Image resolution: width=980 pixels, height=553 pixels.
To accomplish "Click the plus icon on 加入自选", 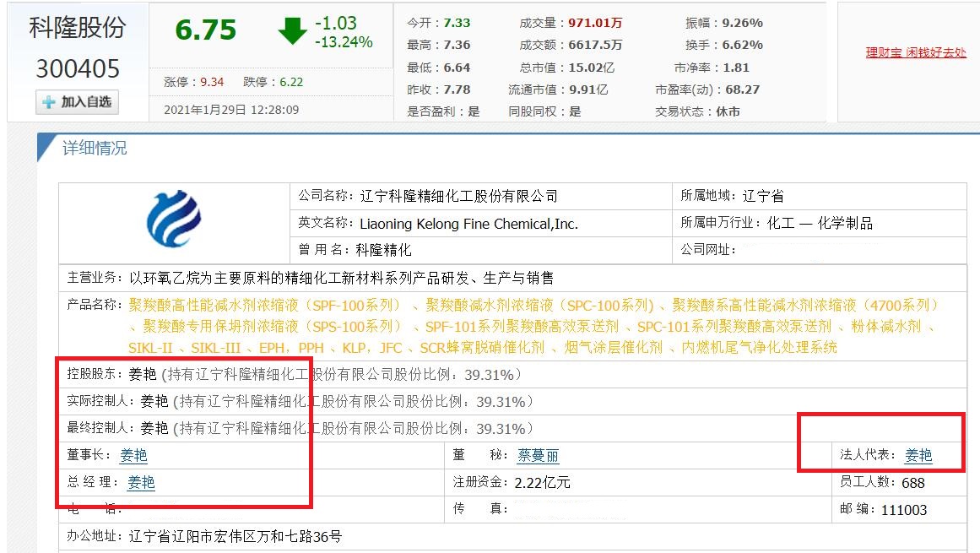I will [49, 102].
